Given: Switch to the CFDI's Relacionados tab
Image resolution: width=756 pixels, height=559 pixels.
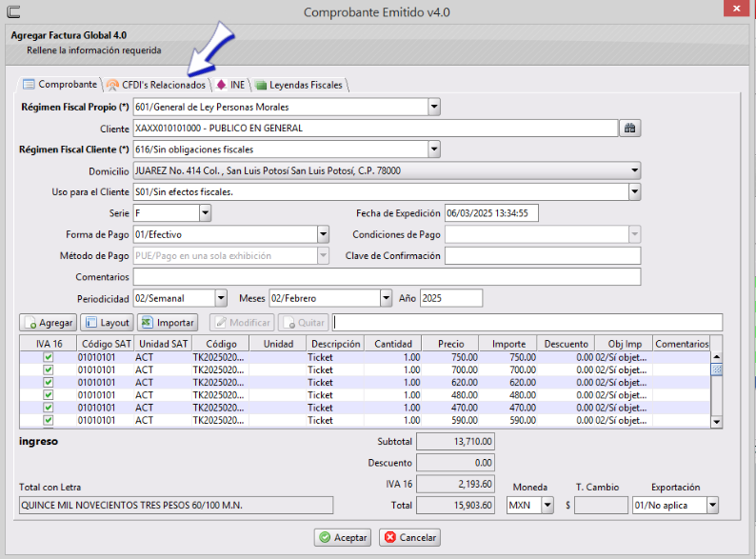Looking at the screenshot, I should pos(157,85).
